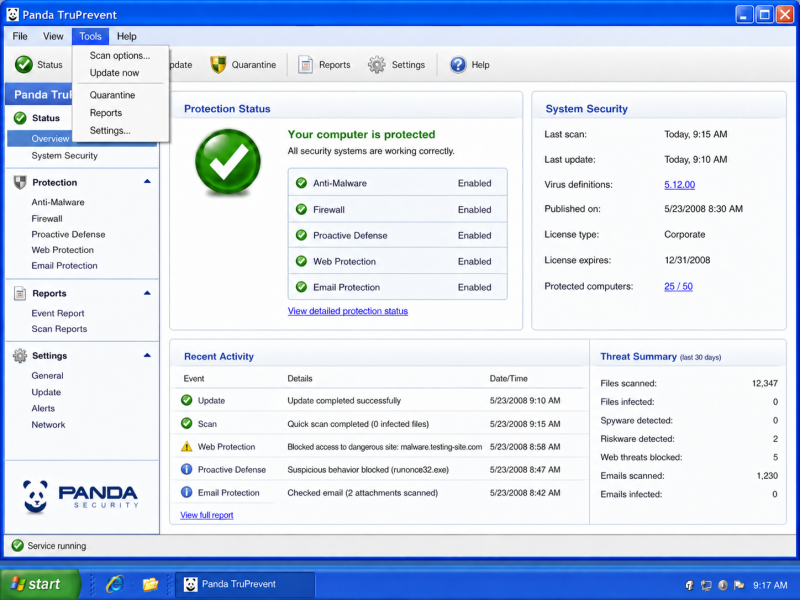Viewport: 800px width, 600px height.
Task: Click the sidebar Reports document icon
Action: pyautogui.click(x=20, y=293)
